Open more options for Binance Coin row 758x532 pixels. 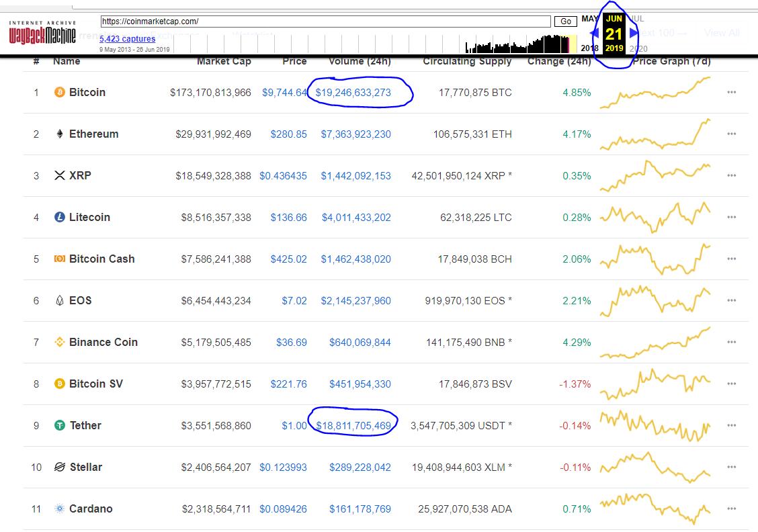click(731, 342)
